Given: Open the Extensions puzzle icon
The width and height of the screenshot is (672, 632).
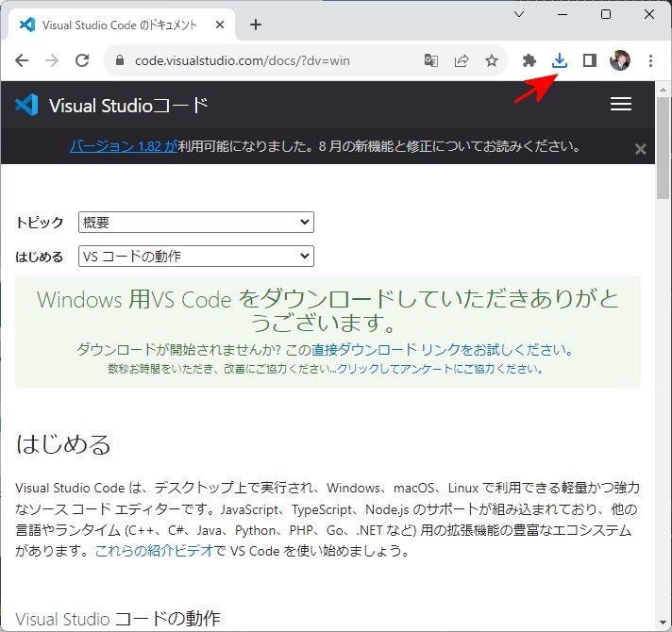Looking at the screenshot, I should pyautogui.click(x=529, y=60).
